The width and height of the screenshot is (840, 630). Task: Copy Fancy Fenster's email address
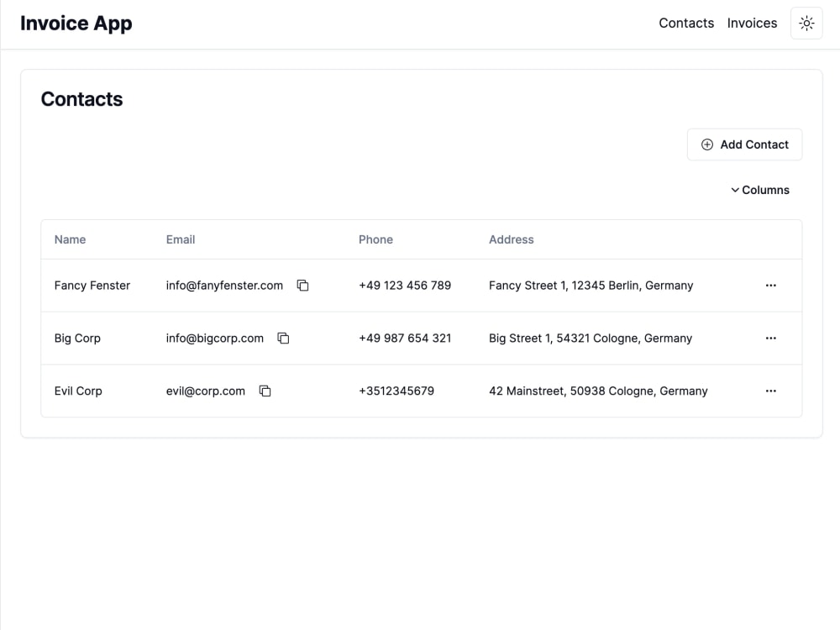(302, 286)
